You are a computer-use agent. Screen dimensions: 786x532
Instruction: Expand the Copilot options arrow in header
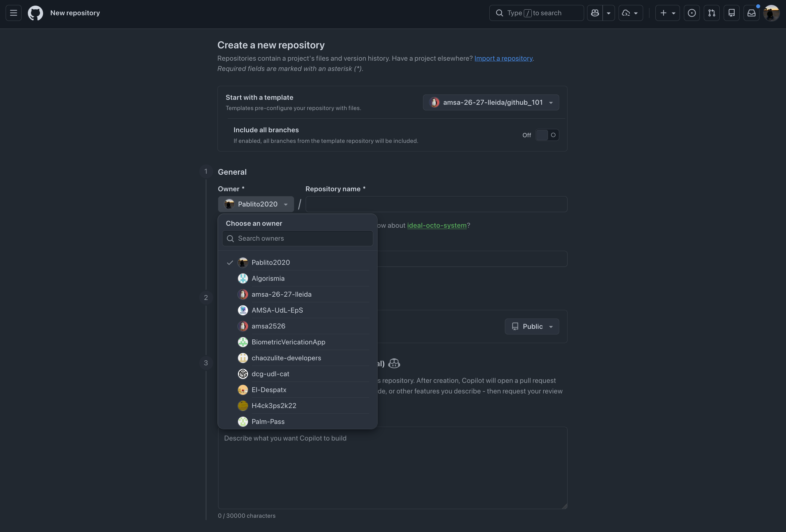[x=609, y=13]
